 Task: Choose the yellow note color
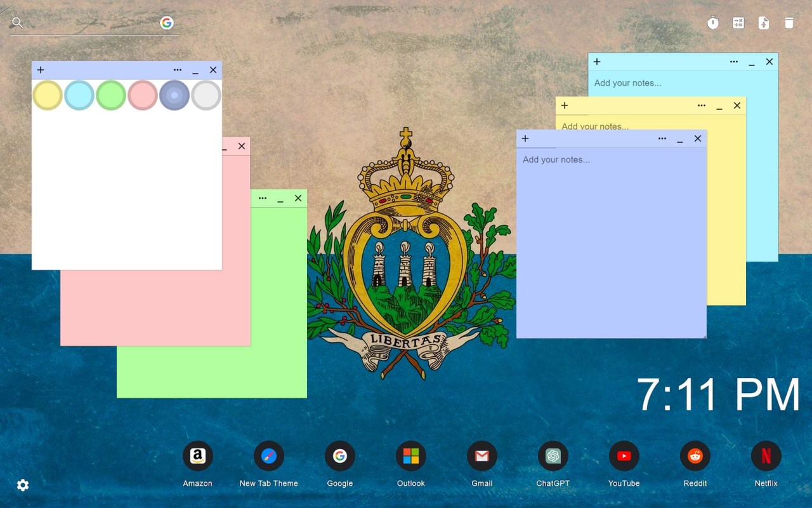[x=48, y=95]
